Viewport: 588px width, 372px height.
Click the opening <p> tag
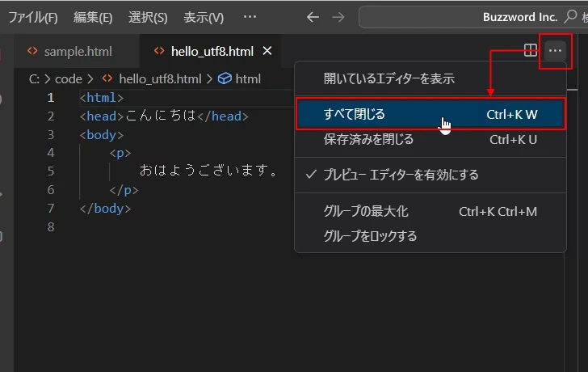click(x=120, y=153)
